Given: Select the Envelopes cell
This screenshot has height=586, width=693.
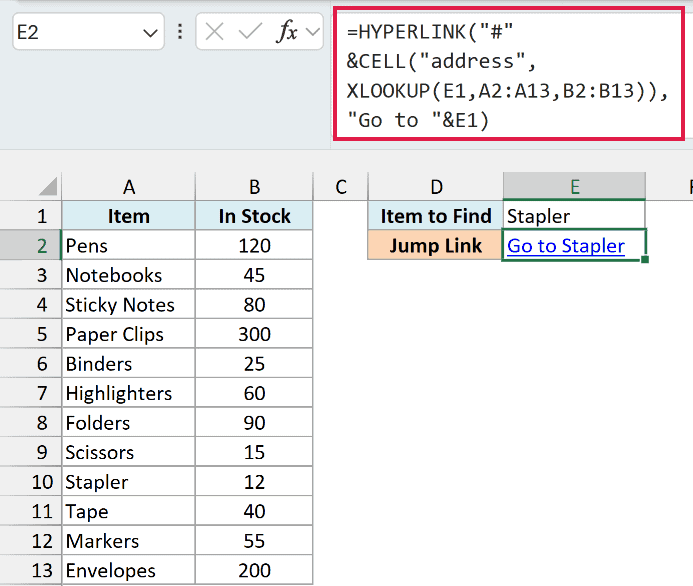Looking at the screenshot, I should (x=129, y=570).
